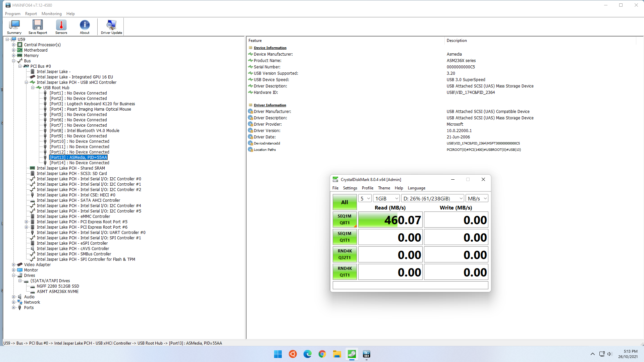Select the Video Adapter tree icon
Screen dimensions: 644x362
(20, 264)
